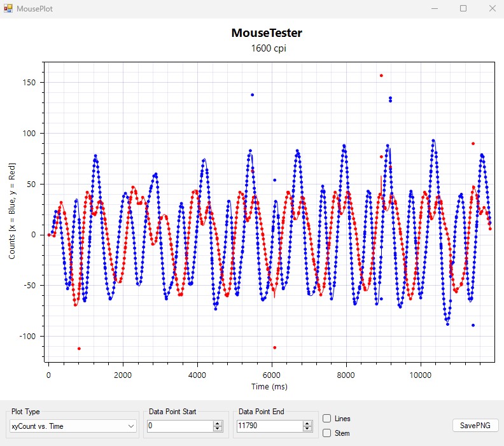The image size is (504, 446).
Task: Minimize the MousePlot window
Action: tap(435, 8)
